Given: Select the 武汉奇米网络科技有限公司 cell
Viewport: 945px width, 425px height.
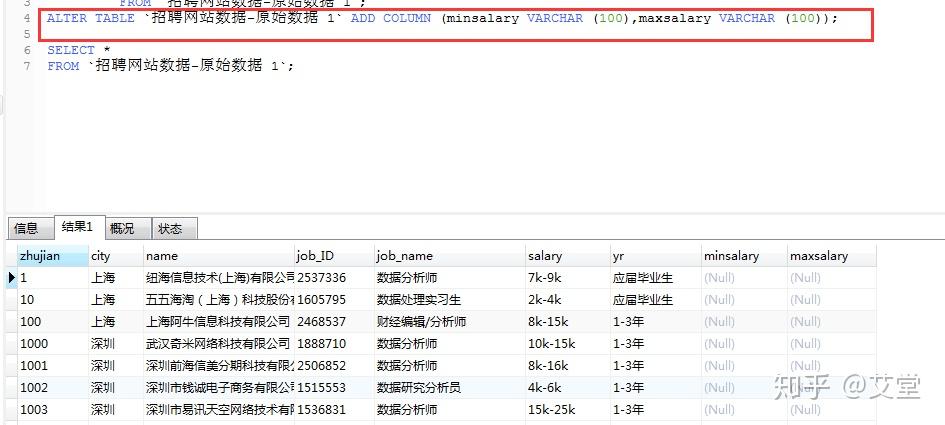Looking at the screenshot, I should pyautogui.click(x=219, y=344).
